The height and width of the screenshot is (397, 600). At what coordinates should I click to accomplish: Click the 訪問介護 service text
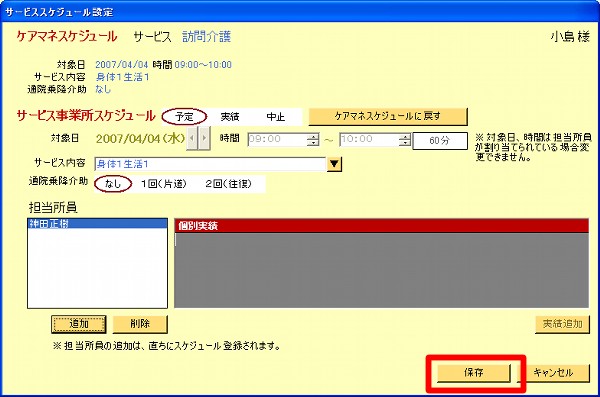(207, 37)
